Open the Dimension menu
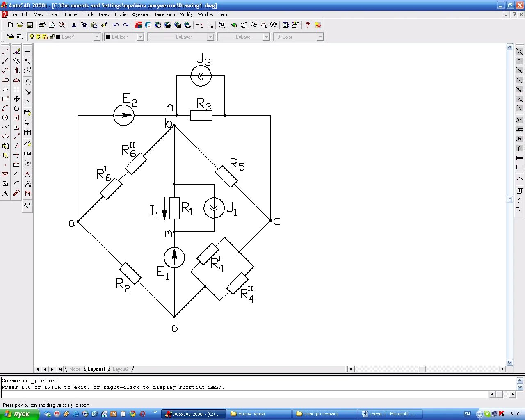525x420 pixels. click(x=165, y=14)
